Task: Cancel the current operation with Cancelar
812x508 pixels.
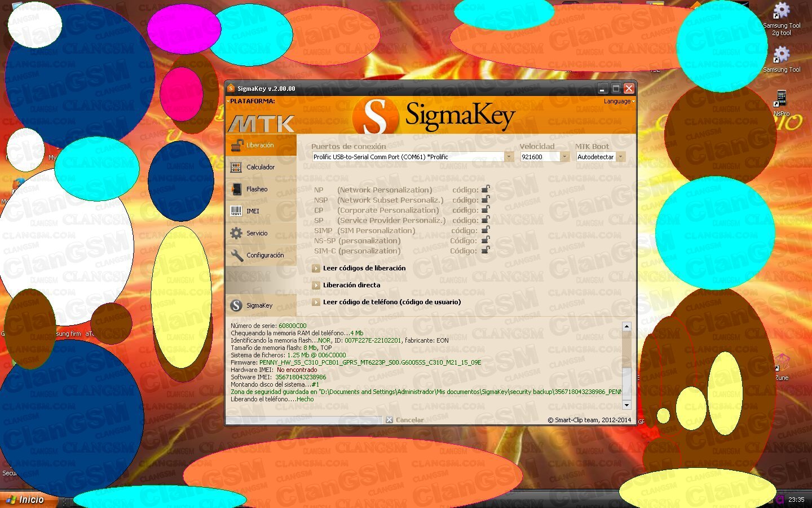Action: (x=405, y=420)
